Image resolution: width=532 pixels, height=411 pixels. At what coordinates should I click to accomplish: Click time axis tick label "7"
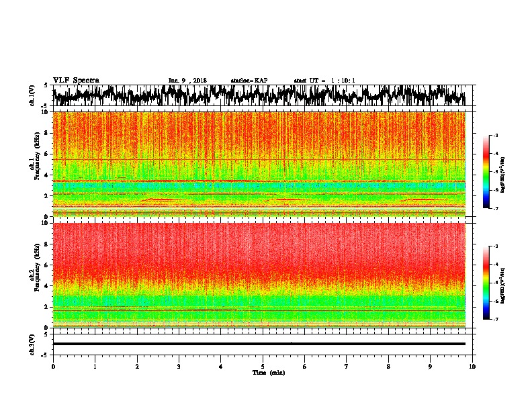pyautogui.click(x=347, y=367)
